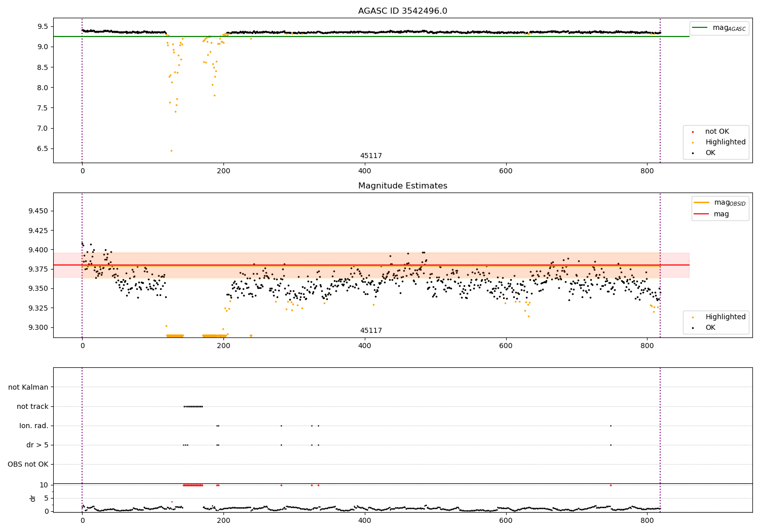Click the 8.0 y-tick label

[x=42, y=88]
